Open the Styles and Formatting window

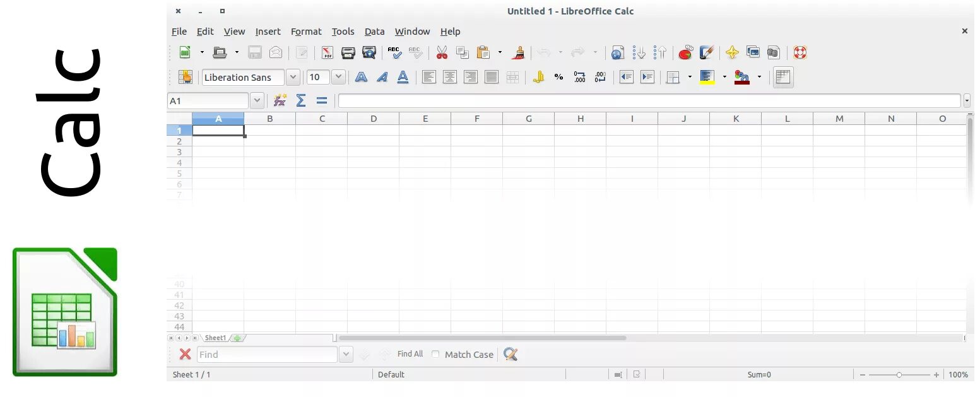(186, 77)
